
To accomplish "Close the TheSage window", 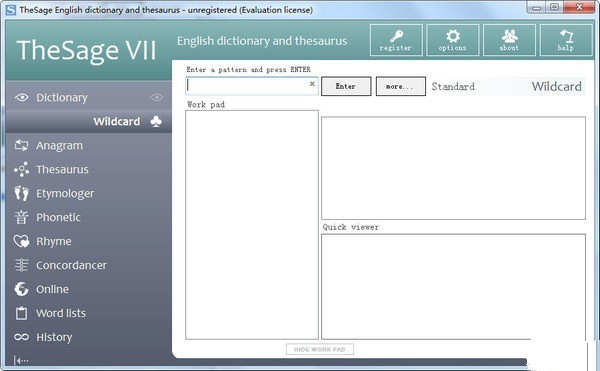I will pyautogui.click(x=579, y=7).
